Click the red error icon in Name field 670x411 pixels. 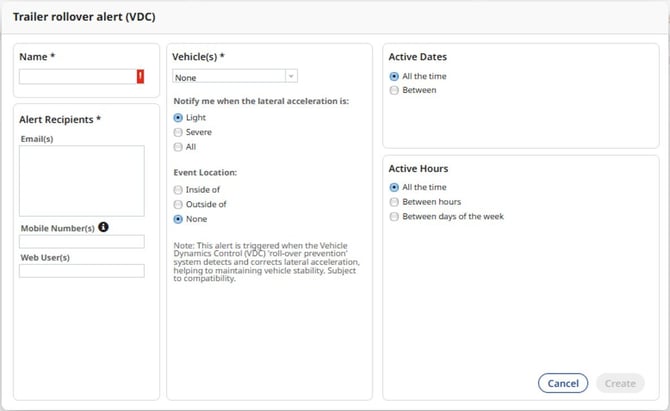[x=140, y=76]
